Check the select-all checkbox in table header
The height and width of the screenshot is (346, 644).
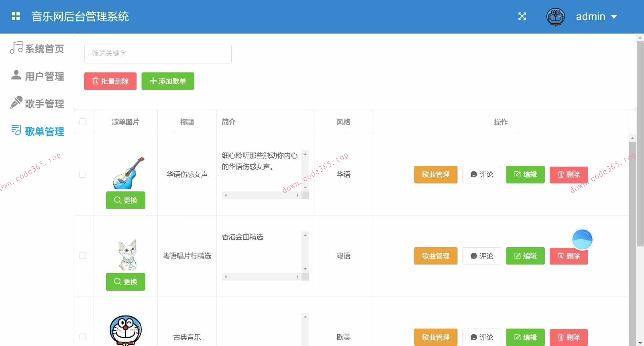(83, 122)
